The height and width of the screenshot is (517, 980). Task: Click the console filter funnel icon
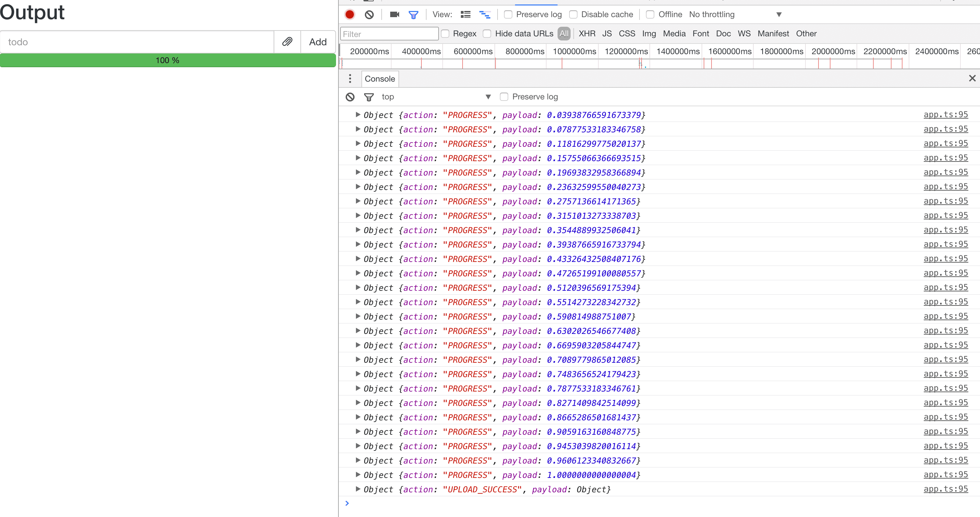[x=368, y=97]
